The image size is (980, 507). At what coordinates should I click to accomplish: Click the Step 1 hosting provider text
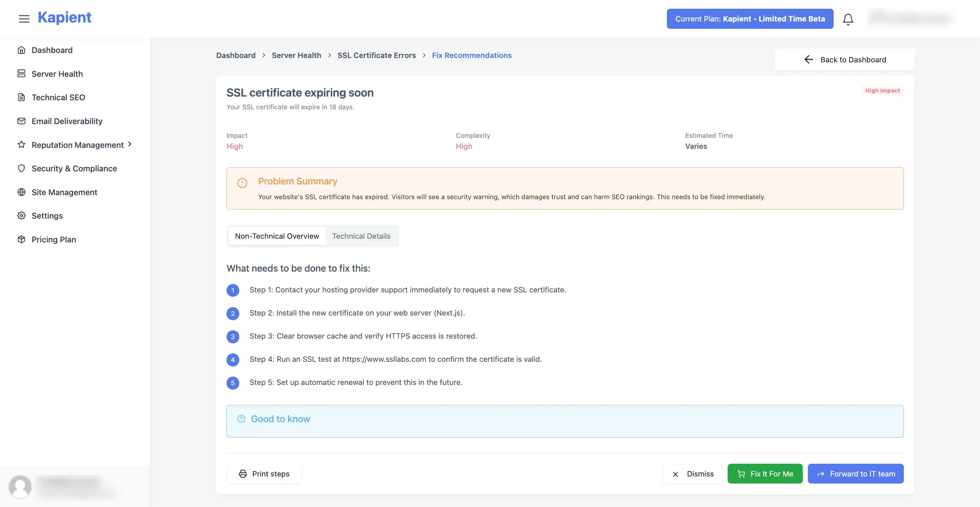(x=407, y=289)
